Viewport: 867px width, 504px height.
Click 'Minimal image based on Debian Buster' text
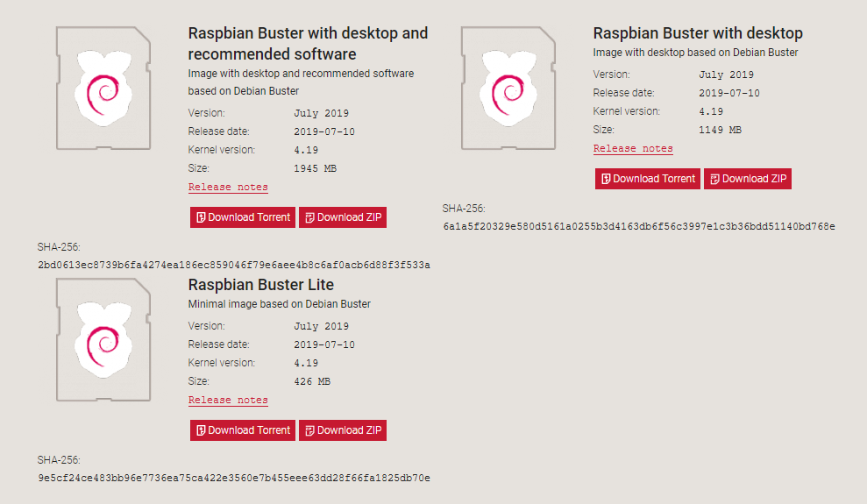click(280, 304)
